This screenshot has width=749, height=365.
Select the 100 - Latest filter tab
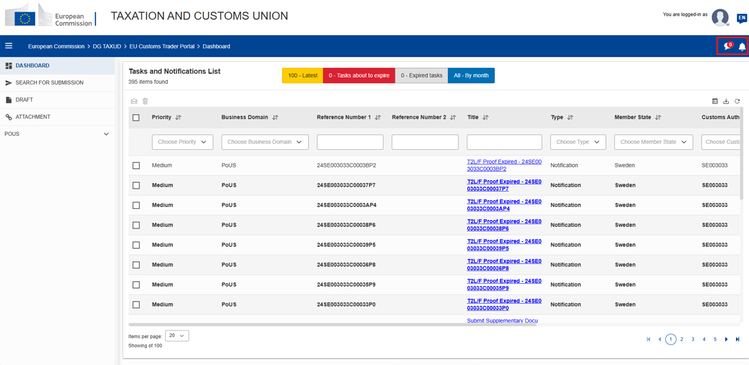click(x=302, y=75)
